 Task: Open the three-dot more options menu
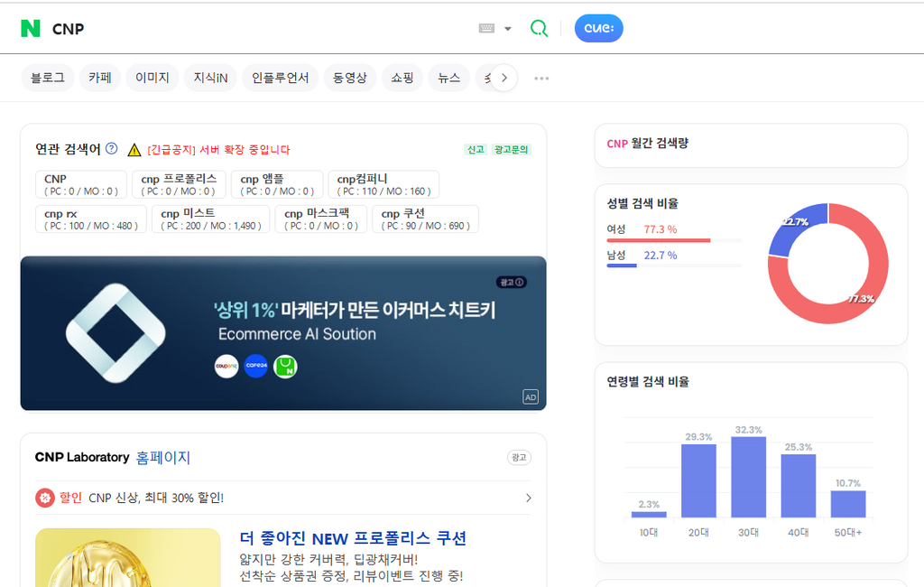point(541,78)
